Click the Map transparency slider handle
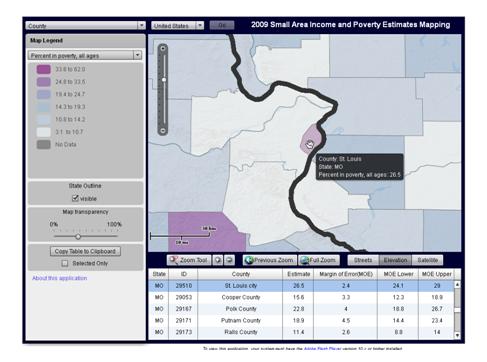This screenshot has width=487, height=362. [x=78, y=237]
